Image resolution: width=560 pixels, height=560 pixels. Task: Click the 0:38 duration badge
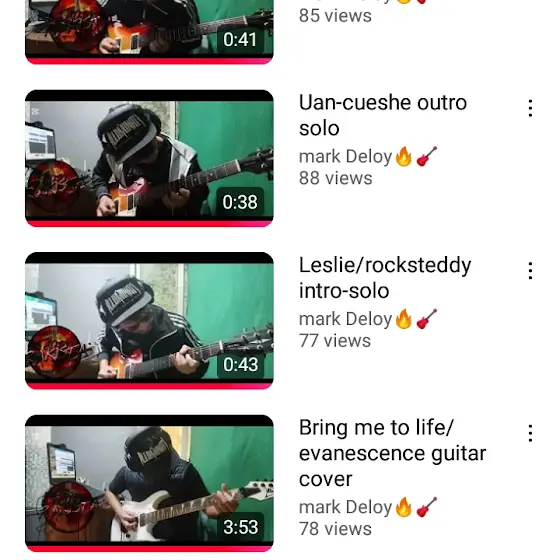(x=240, y=202)
